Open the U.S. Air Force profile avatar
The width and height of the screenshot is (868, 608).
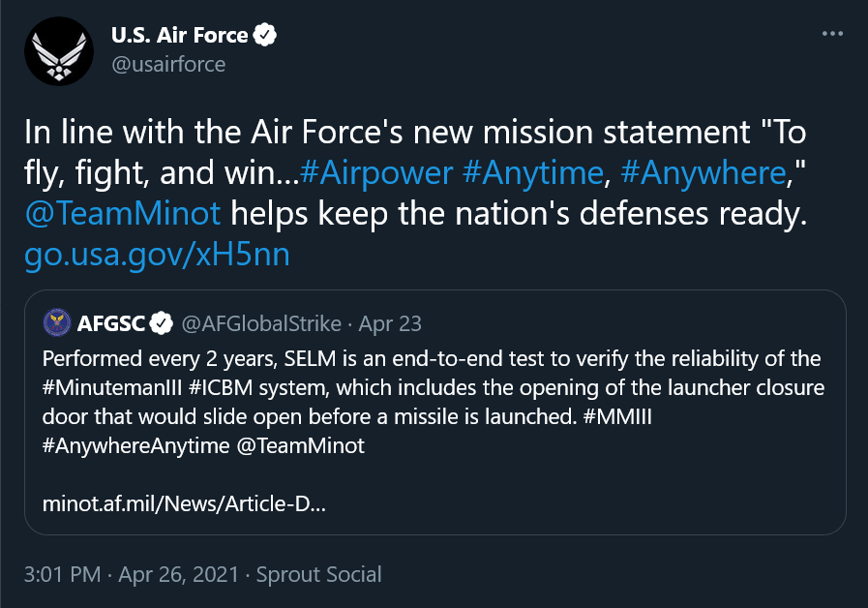[59, 51]
